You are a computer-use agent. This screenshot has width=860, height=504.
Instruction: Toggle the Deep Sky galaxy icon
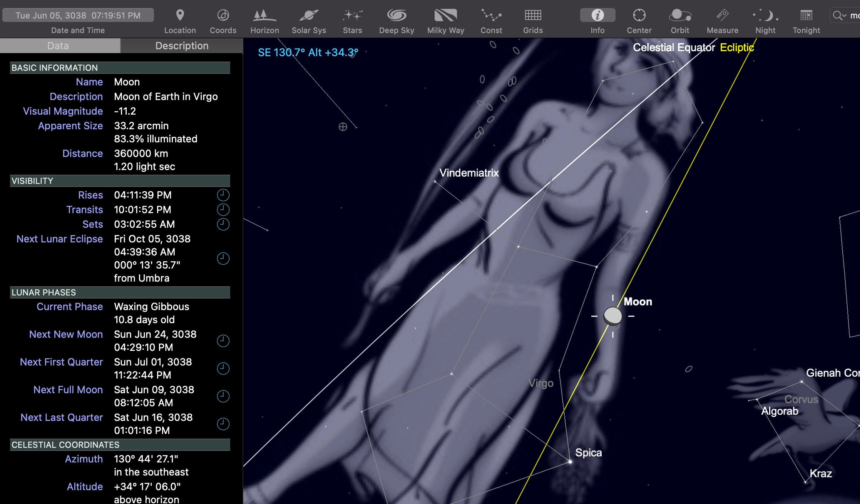click(397, 15)
